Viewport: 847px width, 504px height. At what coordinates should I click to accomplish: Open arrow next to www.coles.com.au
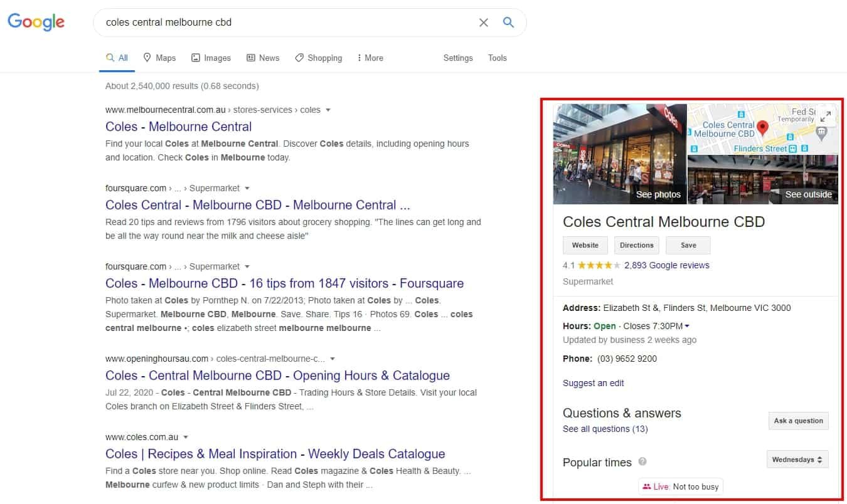click(x=186, y=437)
